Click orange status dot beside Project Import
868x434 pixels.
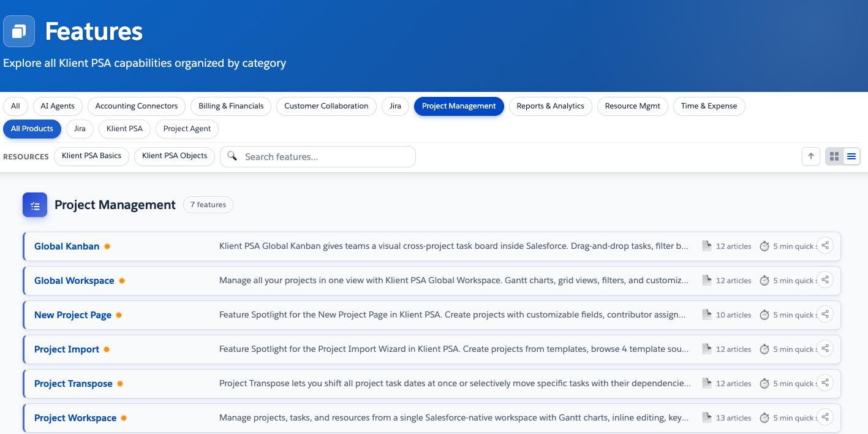[x=107, y=349]
